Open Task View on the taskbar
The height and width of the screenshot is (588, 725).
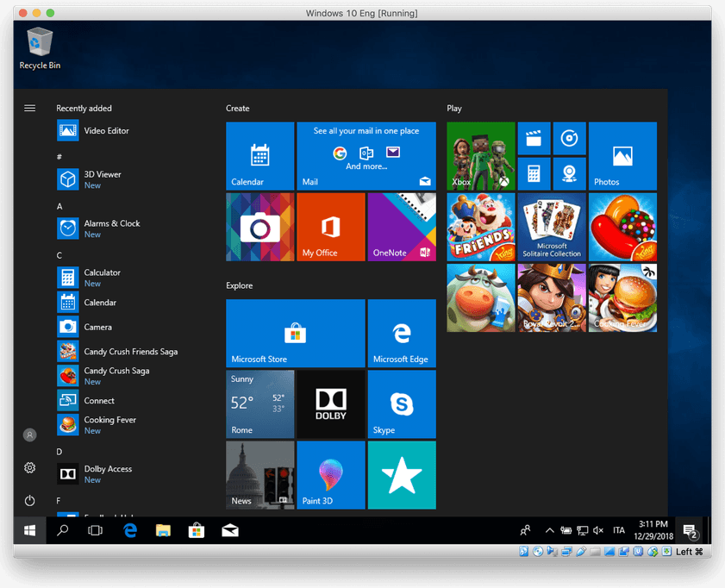coord(95,530)
